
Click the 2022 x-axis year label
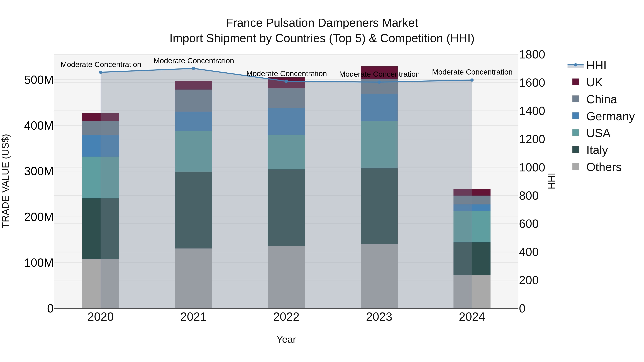286,317
